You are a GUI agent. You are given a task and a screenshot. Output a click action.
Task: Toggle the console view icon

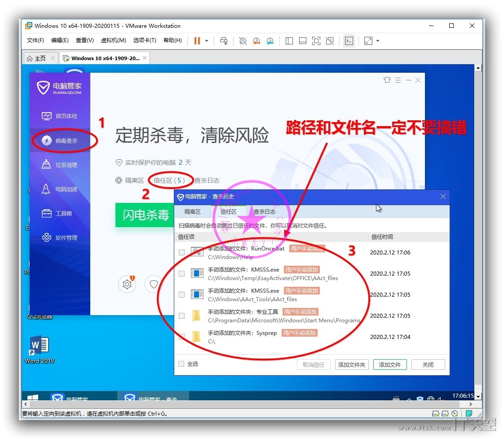pos(349,41)
